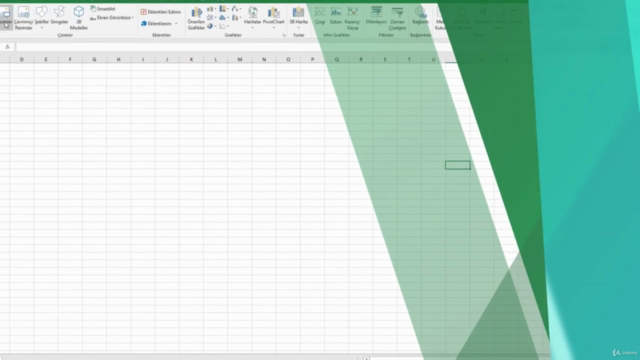Click the 3B Harita 3D map button
The height and width of the screenshot is (360, 640).
tap(298, 18)
